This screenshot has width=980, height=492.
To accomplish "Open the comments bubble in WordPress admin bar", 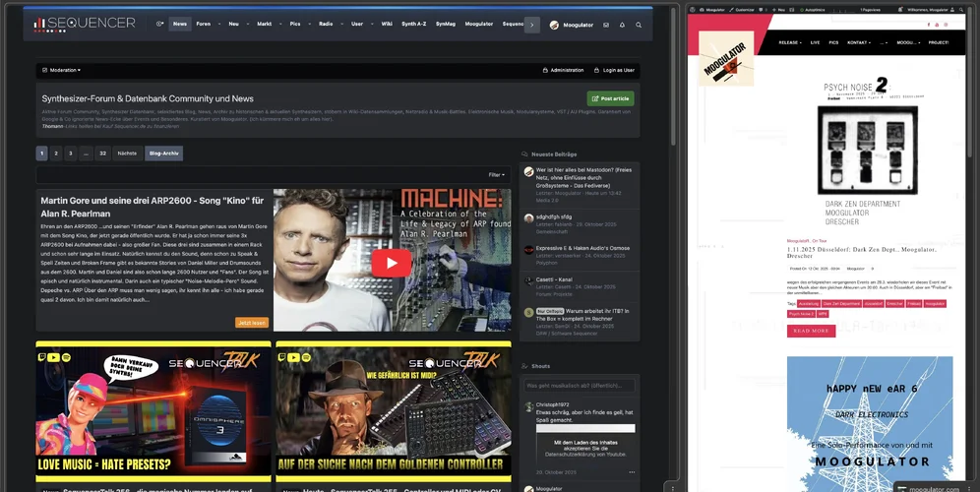I will coord(761,10).
